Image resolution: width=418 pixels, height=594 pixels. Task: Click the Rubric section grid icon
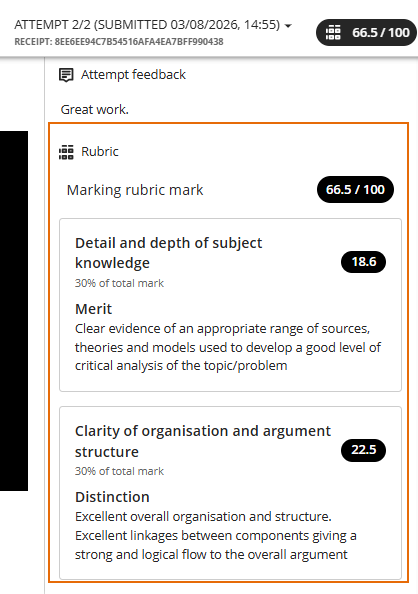66,152
